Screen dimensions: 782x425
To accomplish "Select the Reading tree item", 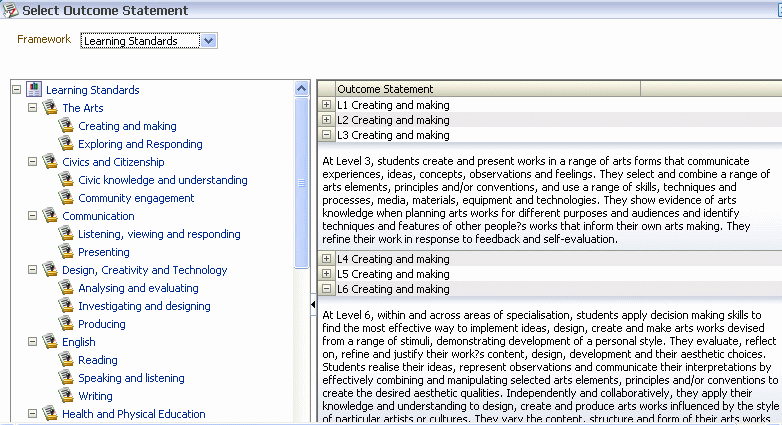I will click(x=98, y=360).
